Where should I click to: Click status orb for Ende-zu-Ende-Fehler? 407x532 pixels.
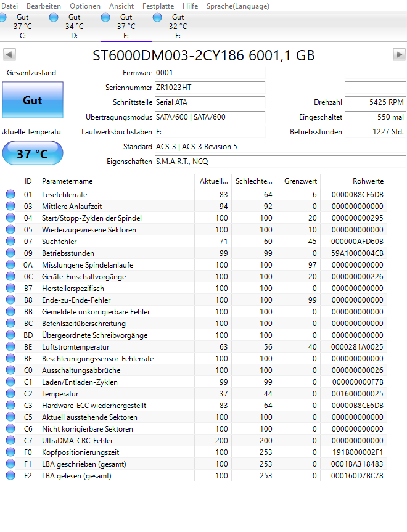10,300
